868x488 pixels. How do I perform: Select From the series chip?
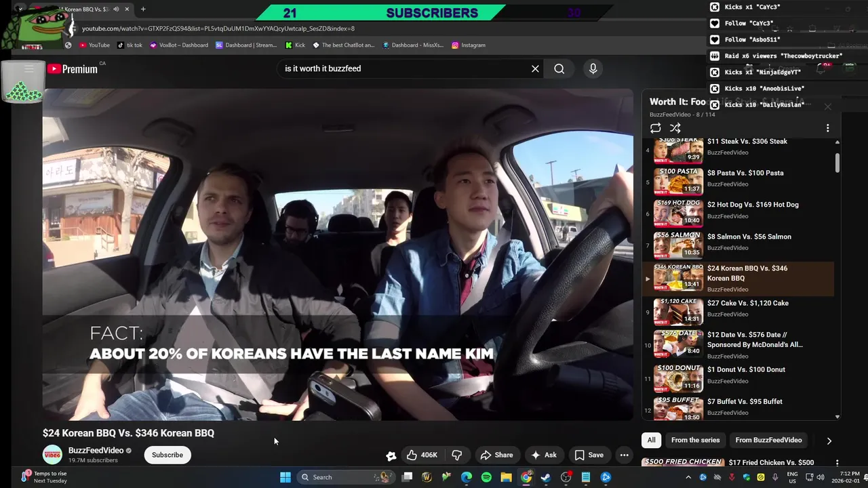(695, 440)
